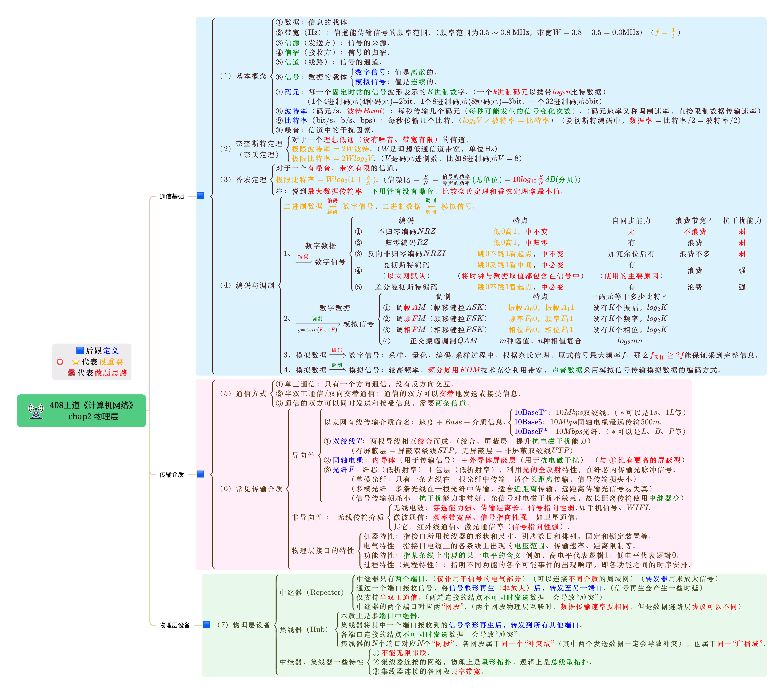This screenshot has height=694, width=784.
Task: Click the blue square beside 通信基础
Action: (200, 196)
